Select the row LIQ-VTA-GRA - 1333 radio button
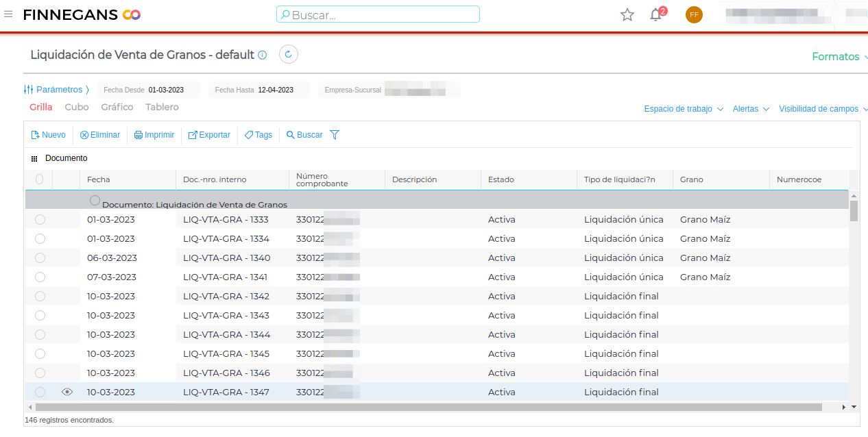The height and width of the screenshot is (437, 868). coord(40,219)
